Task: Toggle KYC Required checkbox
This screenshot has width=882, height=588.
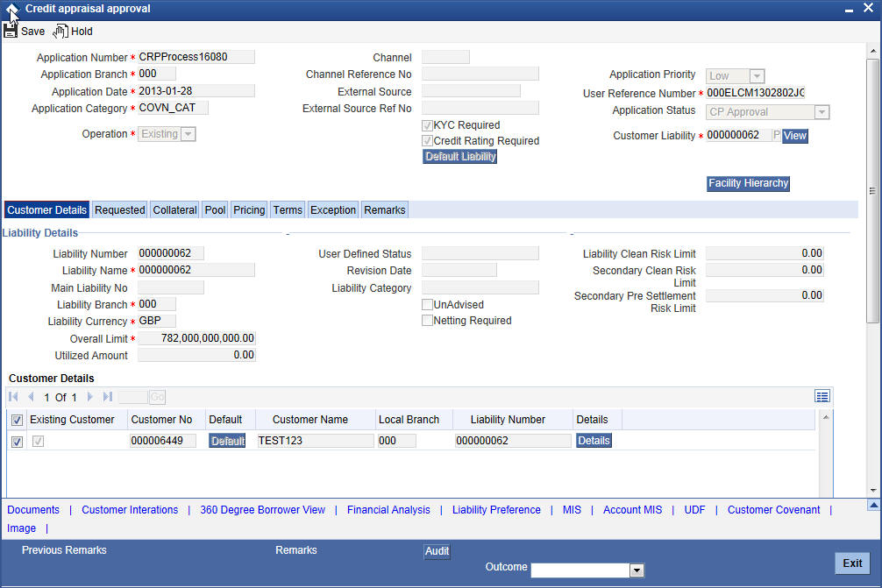Action: pyautogui.click(x=427, y=125)
